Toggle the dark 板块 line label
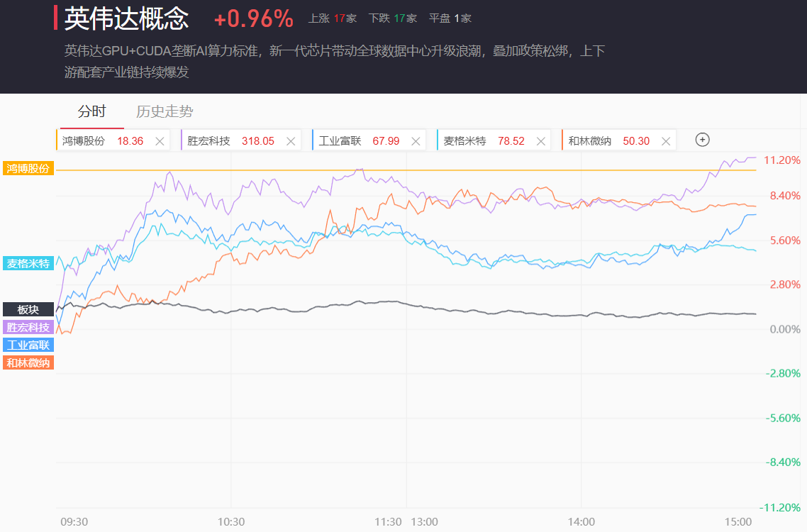This screenshot has width=807, height=532. pyautogui.click(x=28, y=309)
